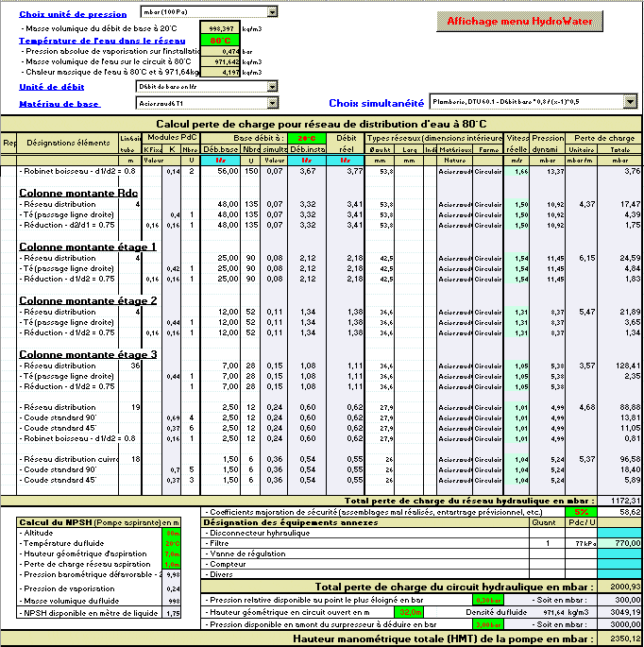Select the 4,197 chaleur massique cell
The width and height of the screenshot is (644, 647).
tap(220, 72)
